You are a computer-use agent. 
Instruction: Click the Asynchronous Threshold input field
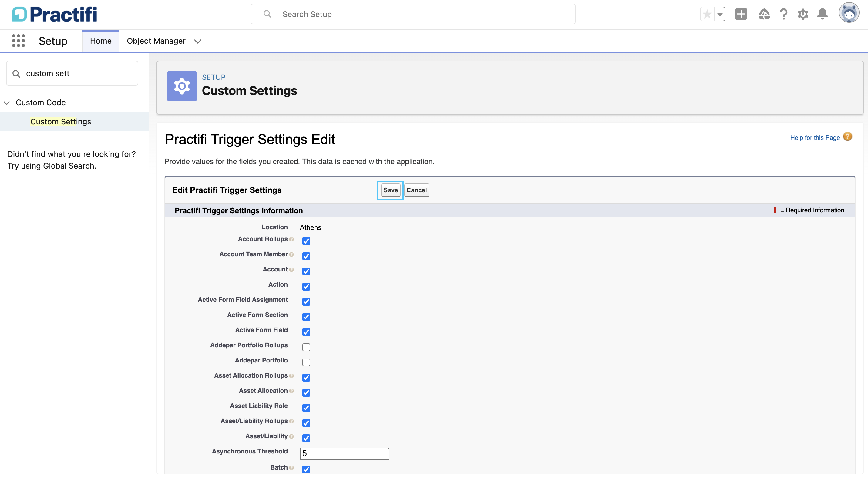pos(344,454)
